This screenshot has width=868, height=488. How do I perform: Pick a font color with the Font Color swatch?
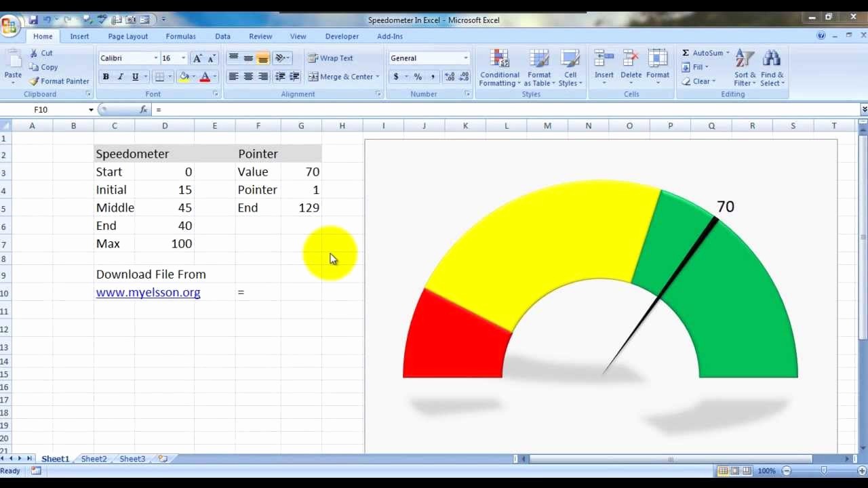click(205, 77)
